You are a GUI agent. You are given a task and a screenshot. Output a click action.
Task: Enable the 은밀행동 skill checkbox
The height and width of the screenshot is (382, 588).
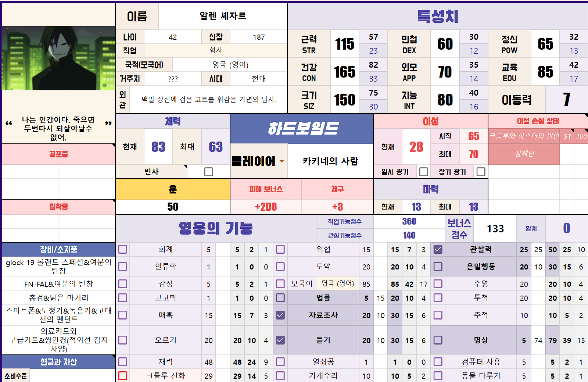pos(438,267)
